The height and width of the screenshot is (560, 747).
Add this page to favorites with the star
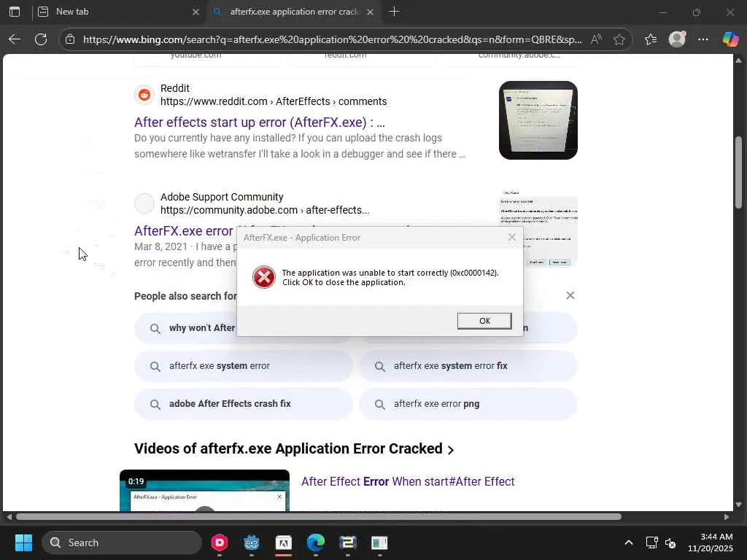(x=619, y=39)
